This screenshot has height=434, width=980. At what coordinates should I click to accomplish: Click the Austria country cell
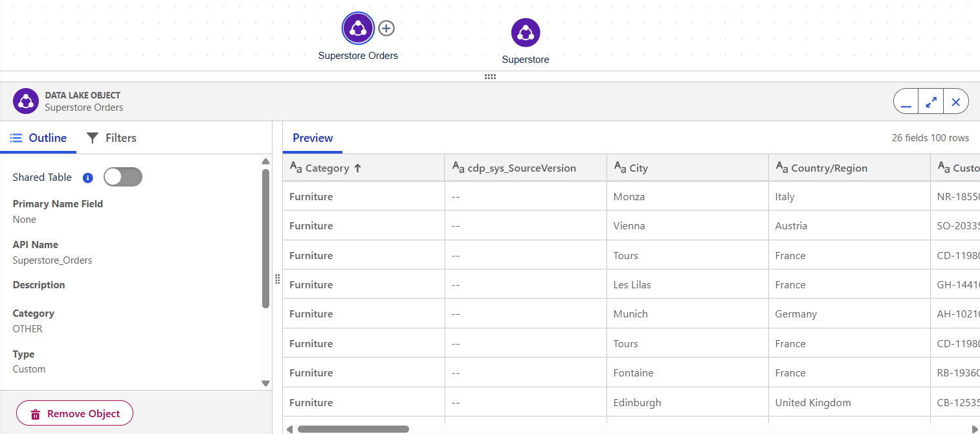click(849, 225)
